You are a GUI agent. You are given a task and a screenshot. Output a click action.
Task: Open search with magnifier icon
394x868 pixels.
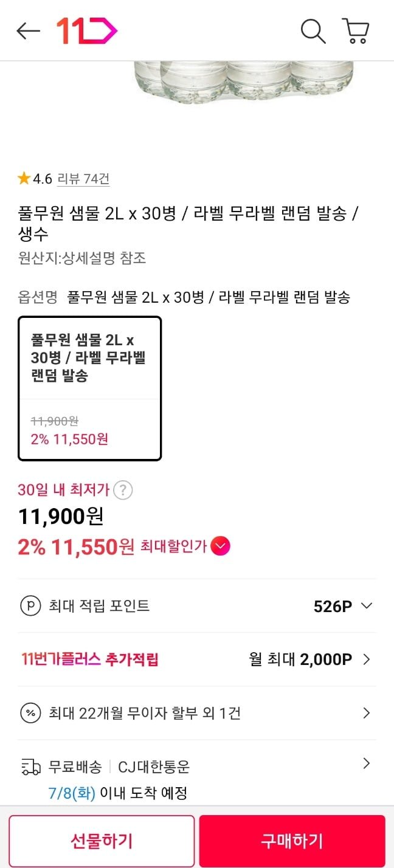pos(313,31)
